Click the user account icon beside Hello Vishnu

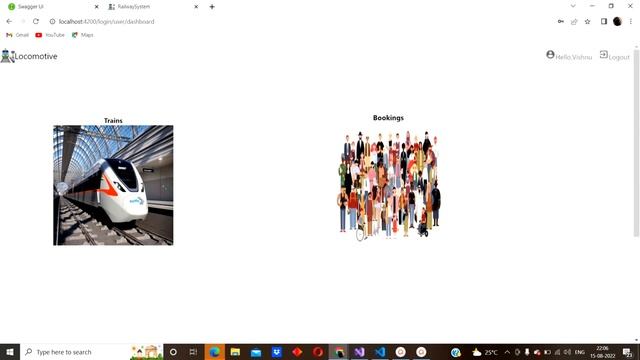pos(550,54)
